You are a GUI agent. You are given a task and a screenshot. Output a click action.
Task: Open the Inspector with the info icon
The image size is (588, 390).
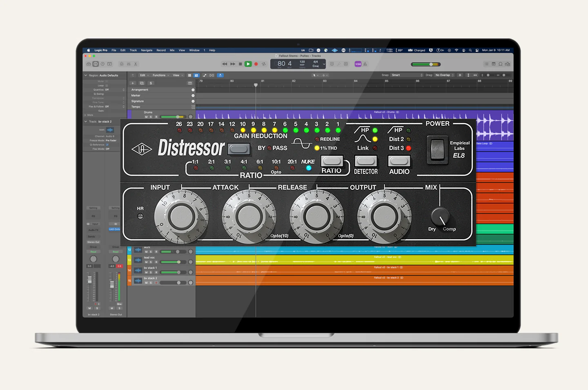96,64
